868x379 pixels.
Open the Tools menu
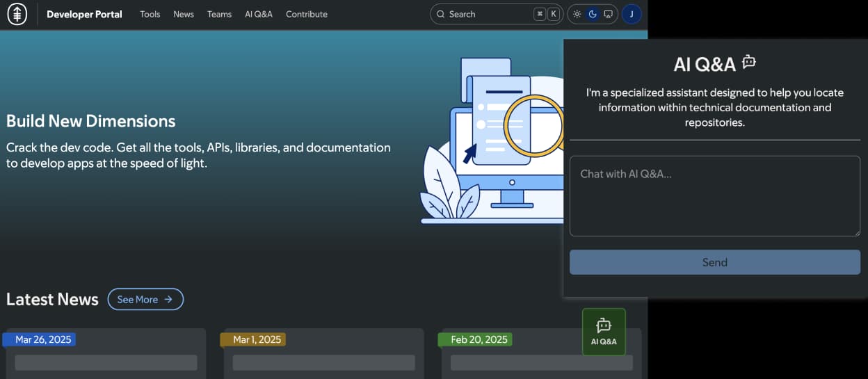pyautogui.click(x=150, y=14)
